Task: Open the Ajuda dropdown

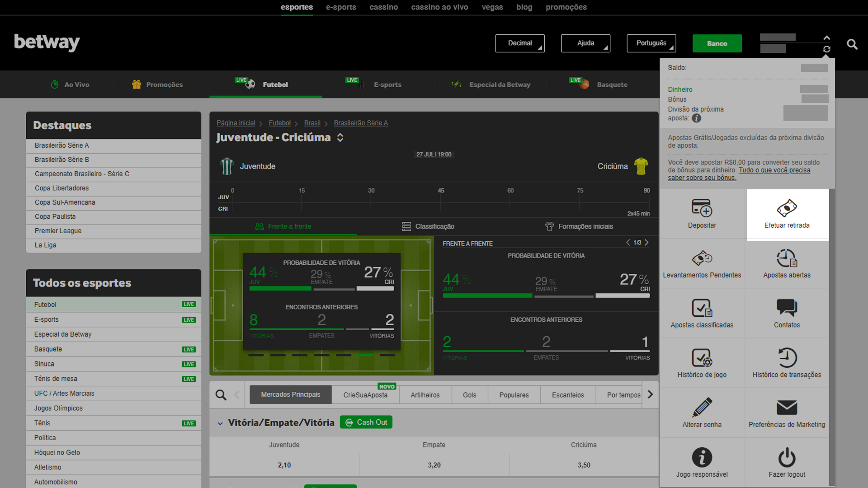Action: [585, 43]
